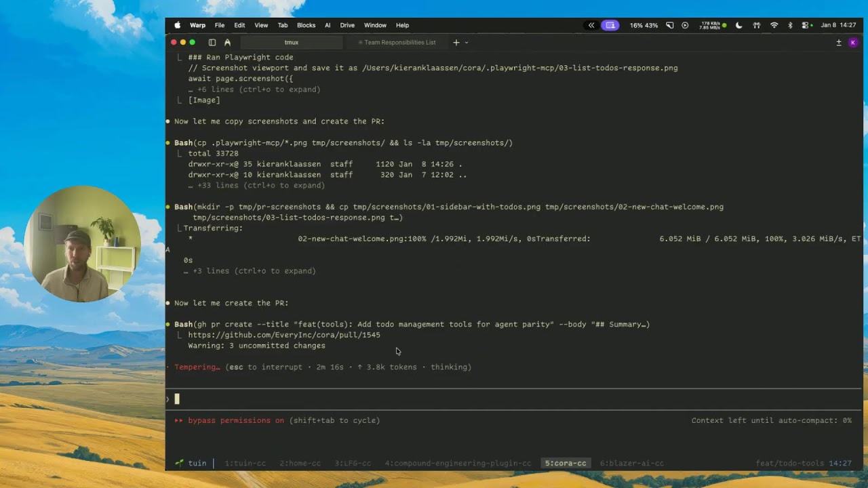The width and height of the screenshot is (868, 488).
Task: Click the tuin session name in tmux bar
Action: pyautogui.click(x=197, y=464)
